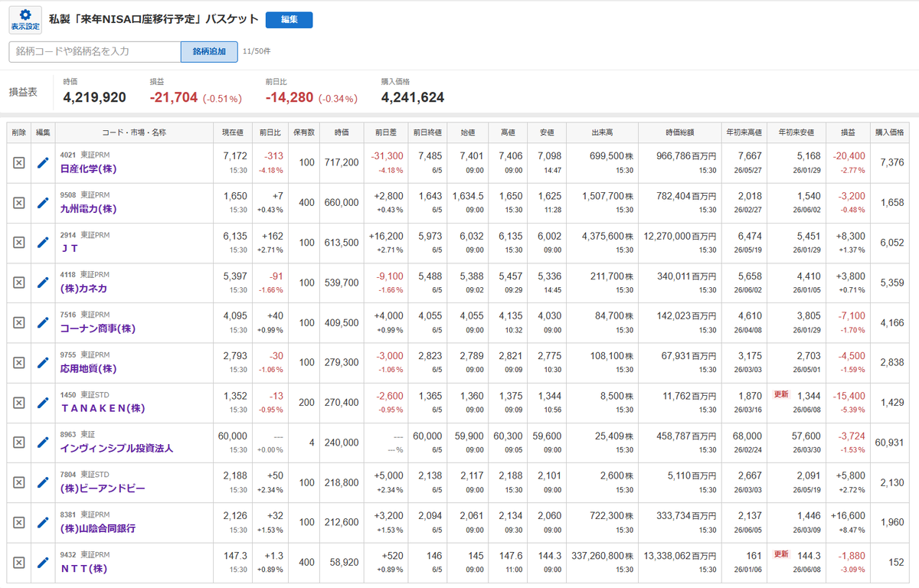Viewport: 919px width, 588px height.
Task: Delete the (株)カネカ row
Action: pos(19,283)
